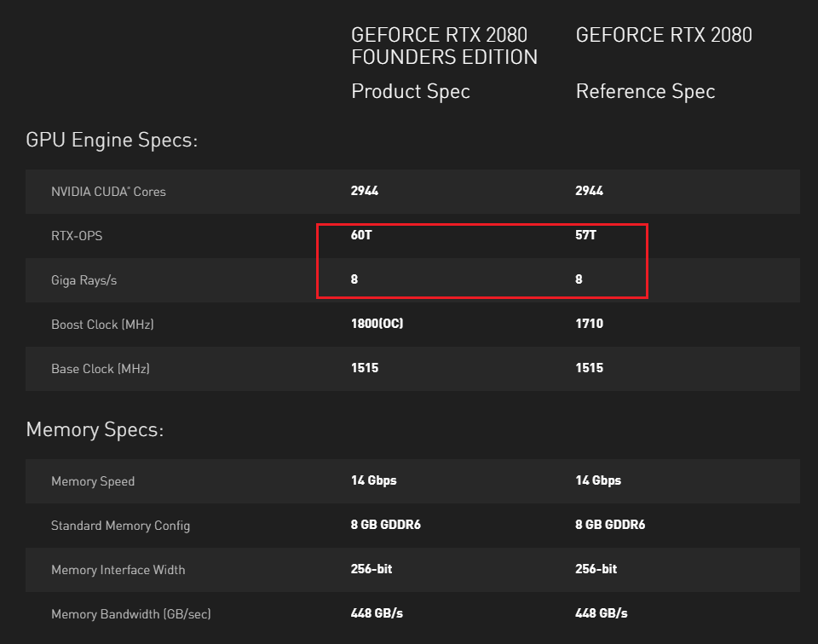818x644 pixels.
Task: Select the 60T RTX-OPS value
Action: (x=361, y=235)
